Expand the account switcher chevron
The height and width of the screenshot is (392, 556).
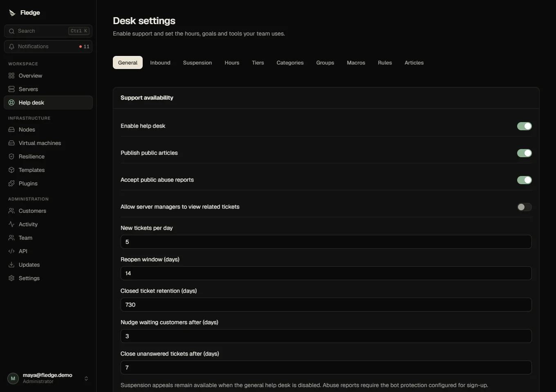86,379
